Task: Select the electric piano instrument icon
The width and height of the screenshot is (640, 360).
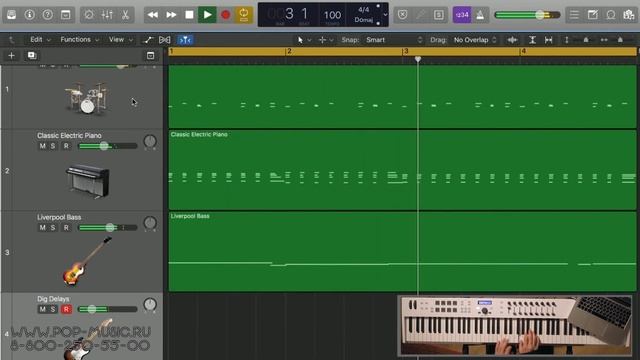Action: tap(88, 181)
